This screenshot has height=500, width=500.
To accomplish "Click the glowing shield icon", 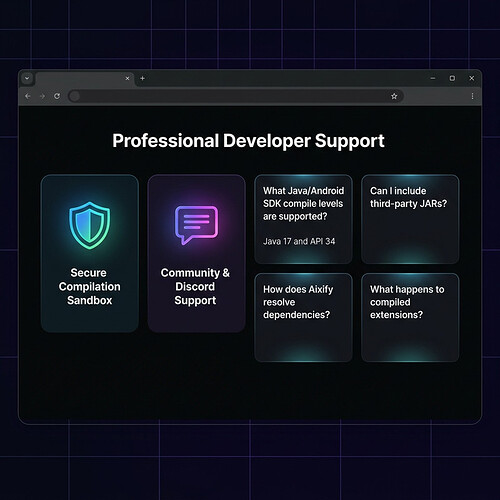I will pos(90,225).
